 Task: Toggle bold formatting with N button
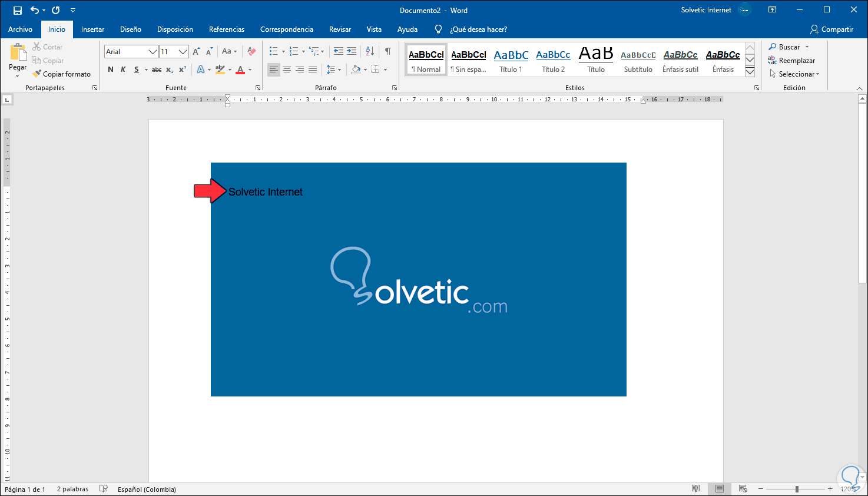click(x=111, y=70)
